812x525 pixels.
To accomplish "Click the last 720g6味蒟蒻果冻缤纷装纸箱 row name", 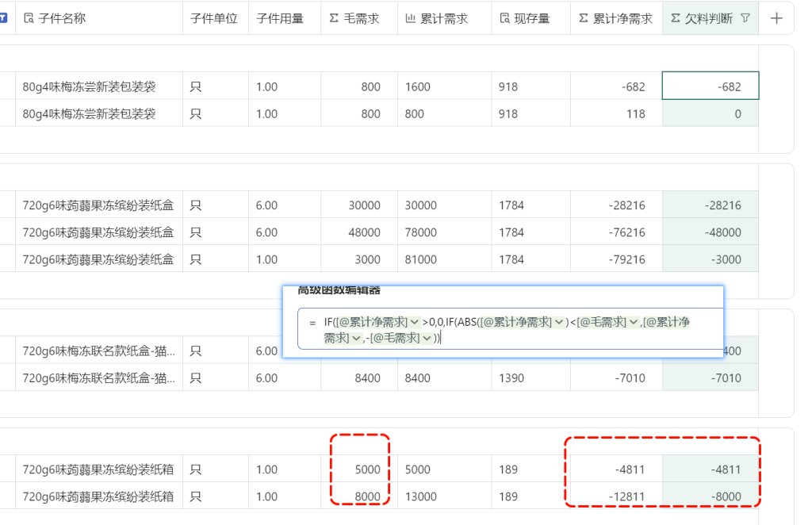I will tap(98, 496).
